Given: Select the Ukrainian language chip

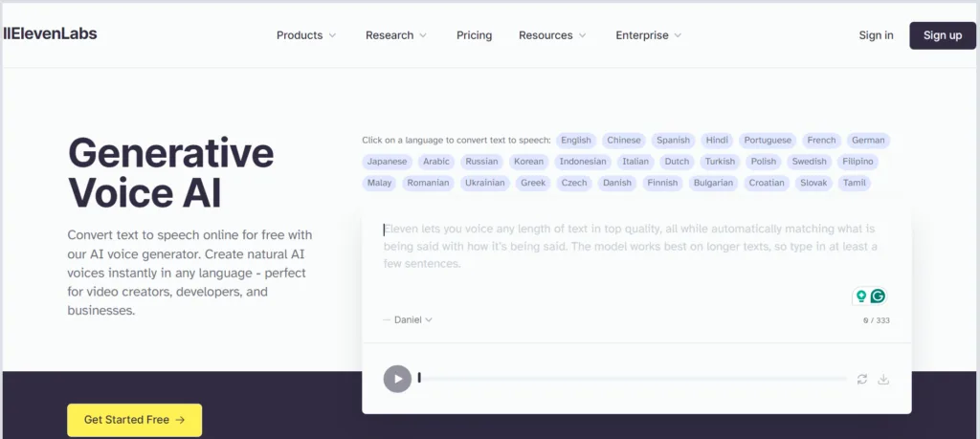Looking at the screenshot, I should point(485,183).
